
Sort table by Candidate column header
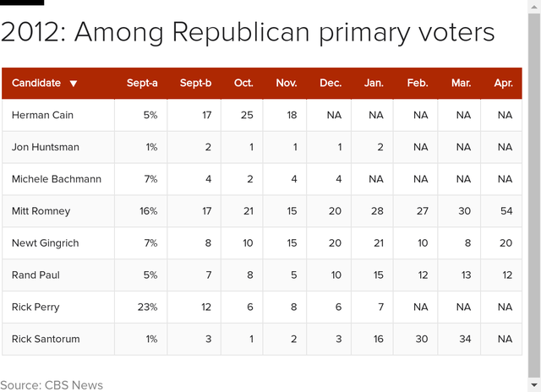36,83
